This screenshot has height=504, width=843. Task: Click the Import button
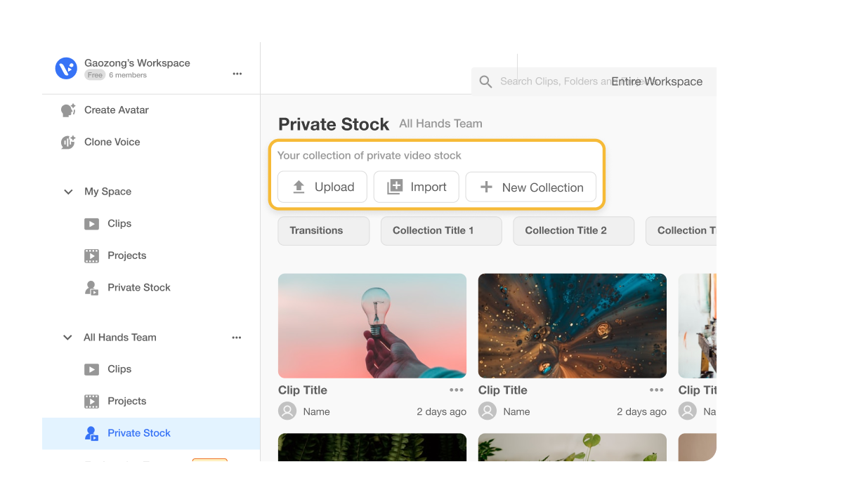tap(416, 187)
